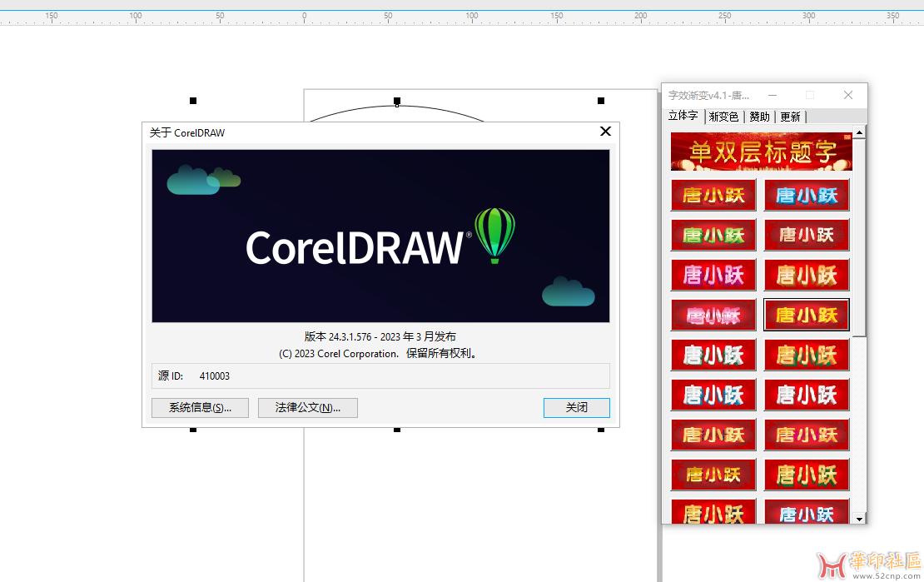Select the blue 唐小跃 text effect in the first row

807,196
